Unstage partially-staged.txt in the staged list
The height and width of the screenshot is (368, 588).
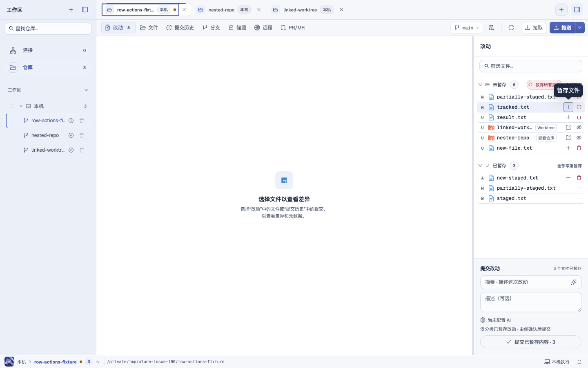tap(579, 188)
